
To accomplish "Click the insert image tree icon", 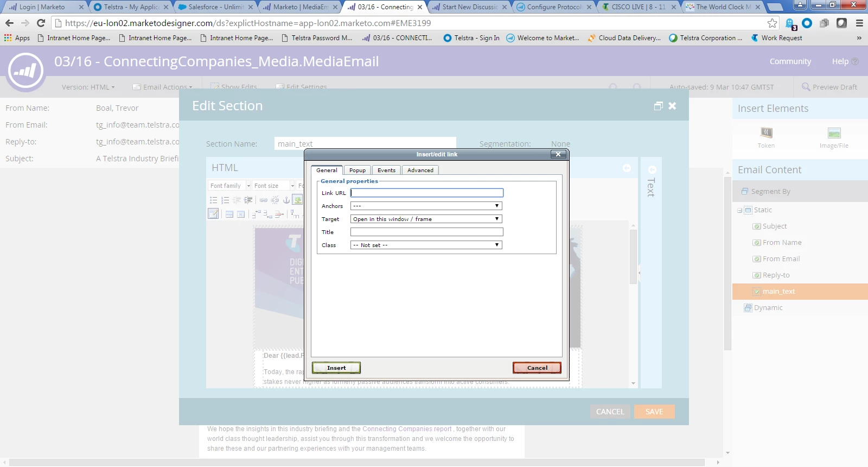I will tap(298, 200).
